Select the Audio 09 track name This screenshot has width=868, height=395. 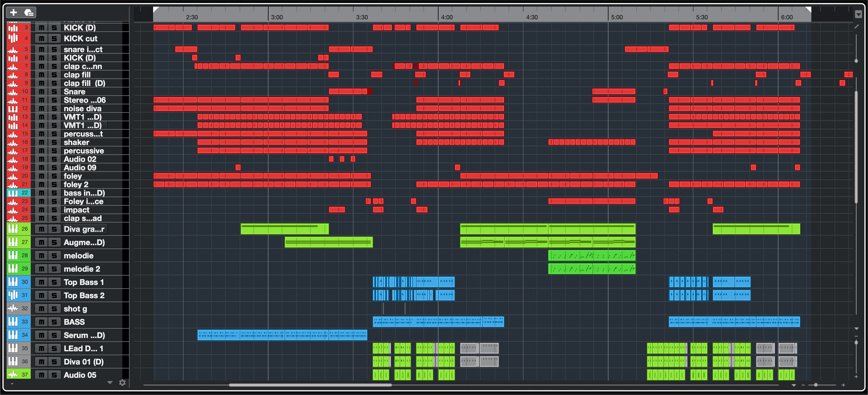pyautogui.click(x=80, y=168)
